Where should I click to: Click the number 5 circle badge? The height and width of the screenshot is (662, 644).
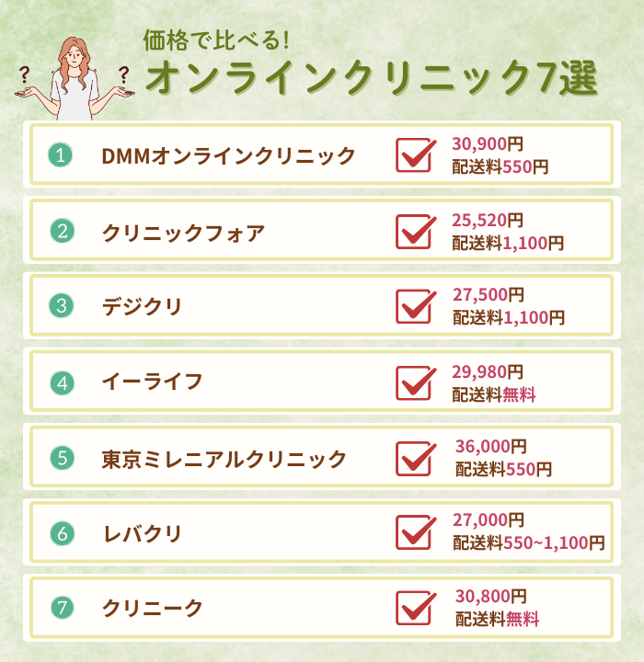coord(61,457)
